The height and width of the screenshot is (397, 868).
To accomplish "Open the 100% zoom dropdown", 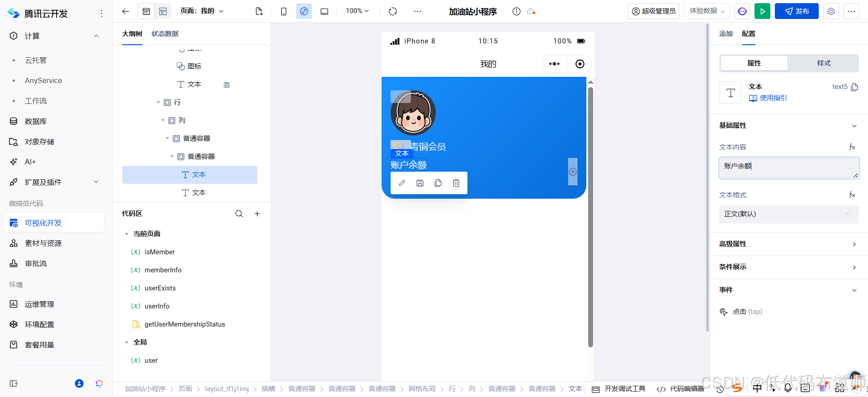I will [357, 11].
